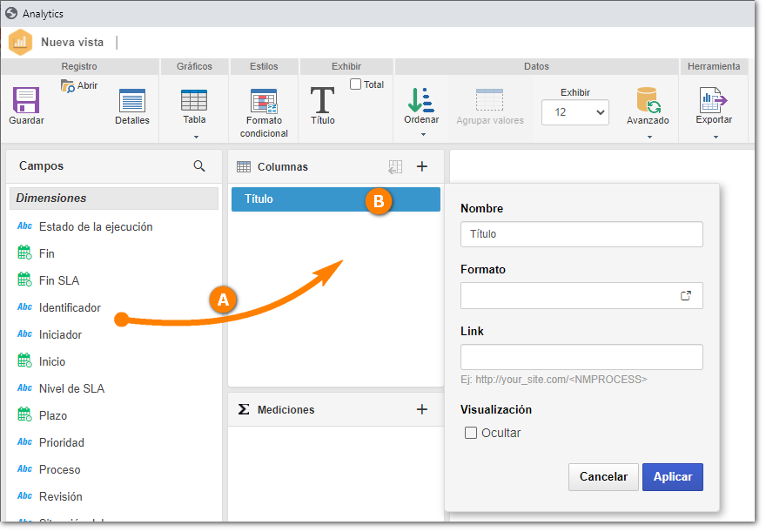Click Abc icon next to Proceso

(24, 469)
